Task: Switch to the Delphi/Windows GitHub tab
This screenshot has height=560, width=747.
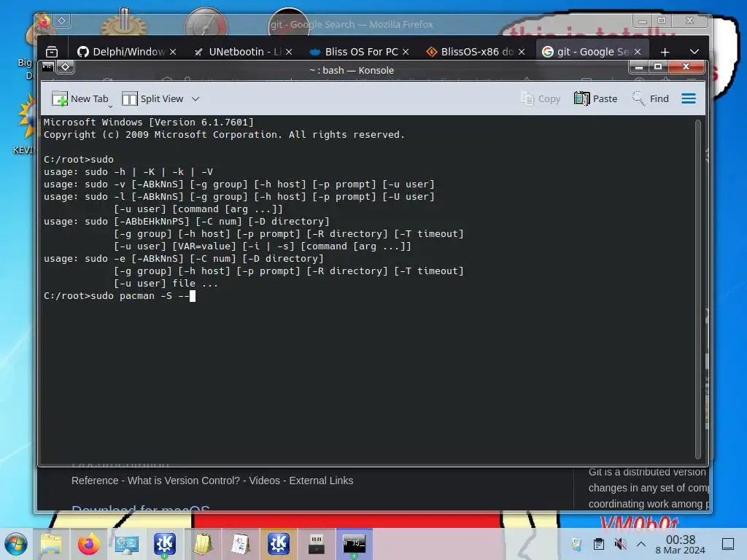Action: pyautogui.click(x=121, y=52)
